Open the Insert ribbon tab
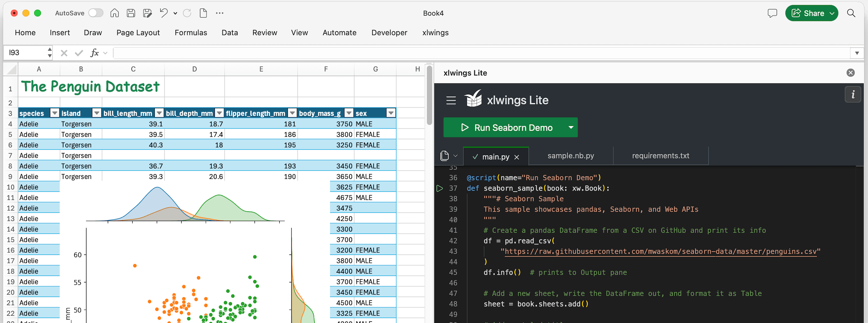 click(60, 33)
